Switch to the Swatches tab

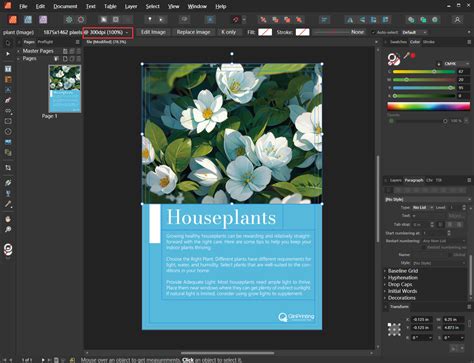click(398, 42)
